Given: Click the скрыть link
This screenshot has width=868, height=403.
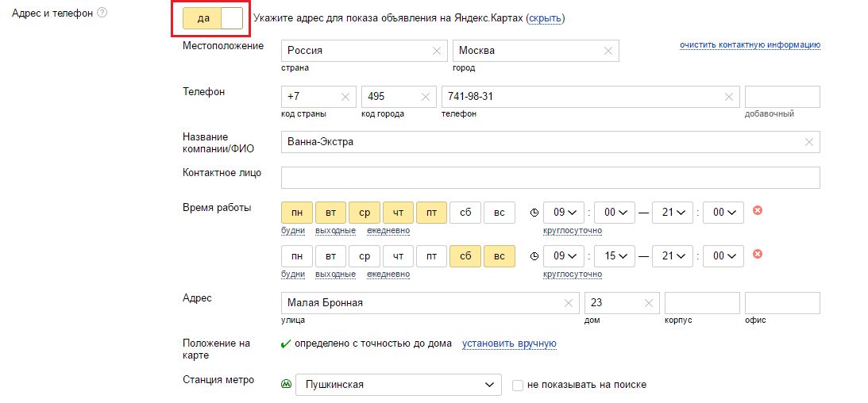Looking at the screenshot, I should 545,17.
